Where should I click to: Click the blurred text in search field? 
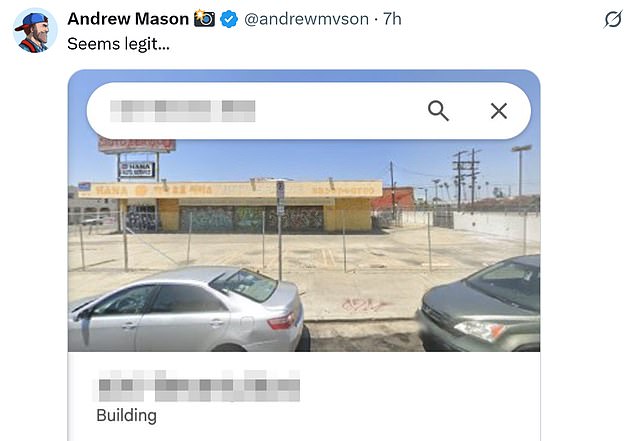click(x=183, y=111)
